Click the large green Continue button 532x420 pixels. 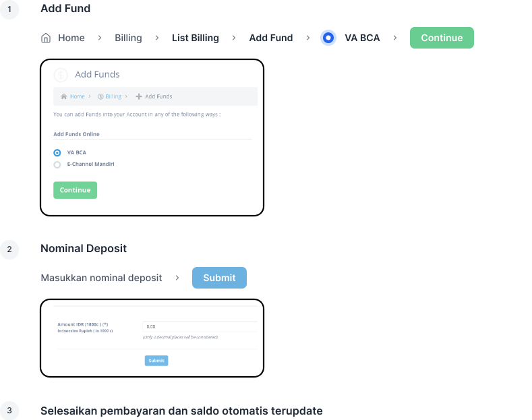(442, 38)
